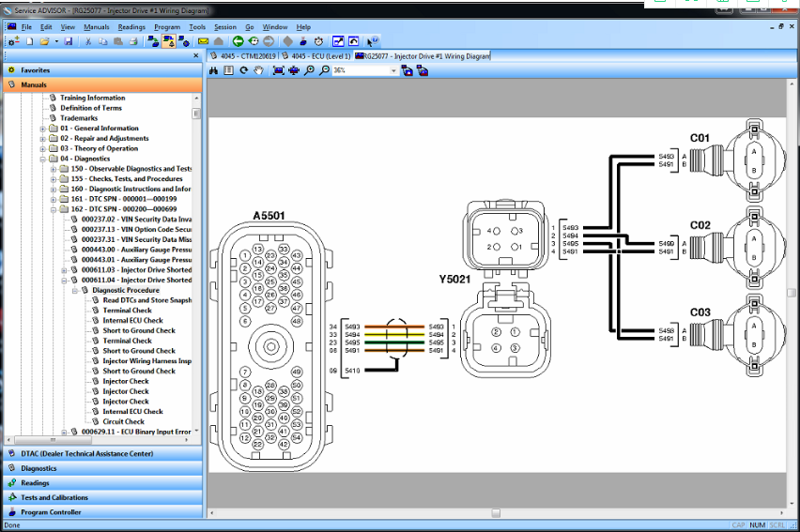Viewport: 800px width, 532px height.
Task: Click the highlighted connection icon with bell
Action: tap(168, 41)
